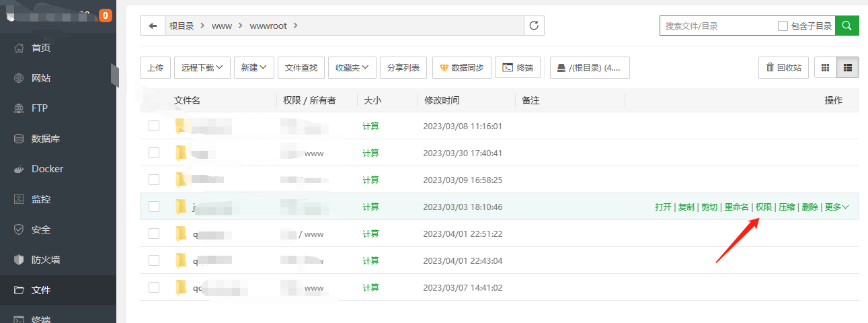
Task: Click folder icon of 2023/04/01 22:43:04 row
Action: 181,260
